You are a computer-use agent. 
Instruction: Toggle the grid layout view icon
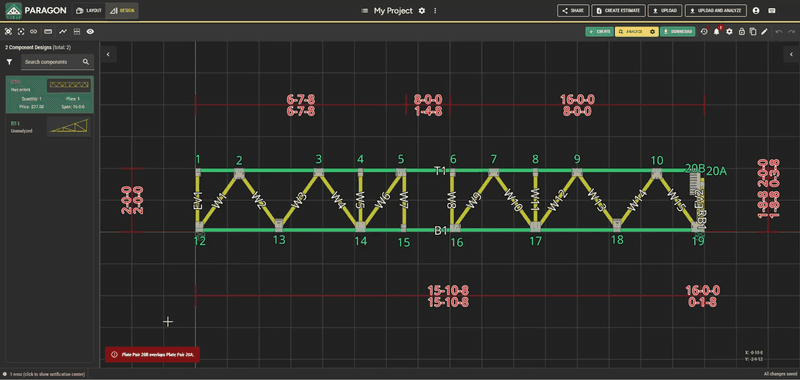77,32
